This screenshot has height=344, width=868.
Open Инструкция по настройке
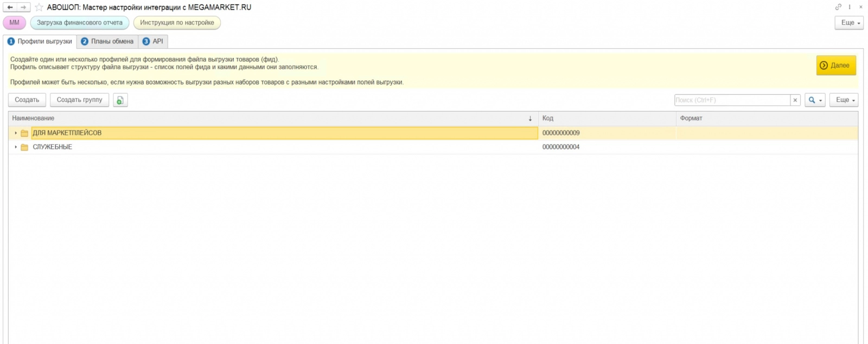click(177, 23)
